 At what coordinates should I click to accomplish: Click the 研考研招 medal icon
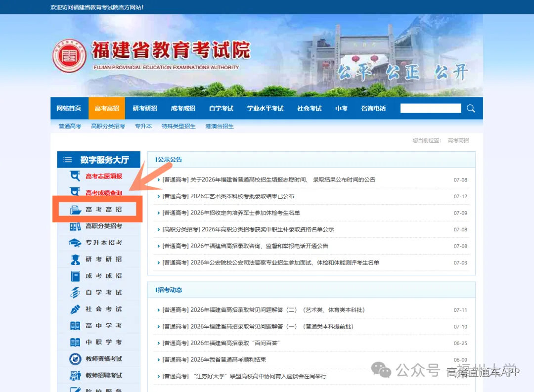point(75,260)
